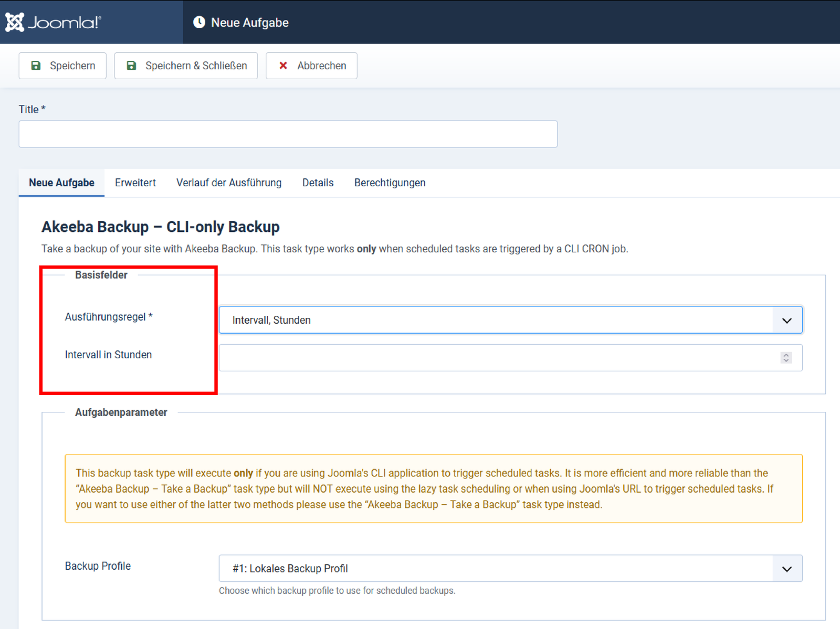Screen dimensions: 840x629
Task: Click the clock icon beside the Neue Aufgabe title
Action: (199, 22)
